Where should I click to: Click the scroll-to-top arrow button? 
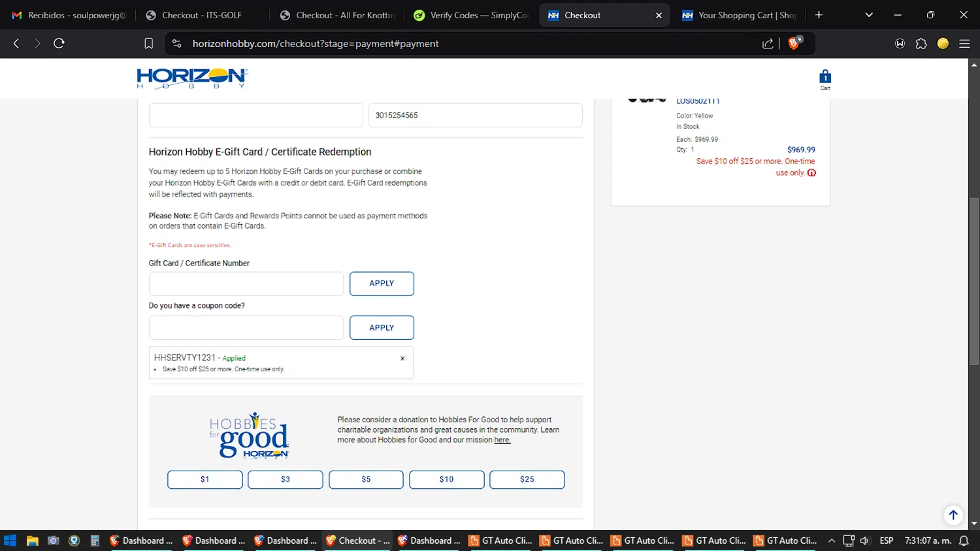pos(953,515)
